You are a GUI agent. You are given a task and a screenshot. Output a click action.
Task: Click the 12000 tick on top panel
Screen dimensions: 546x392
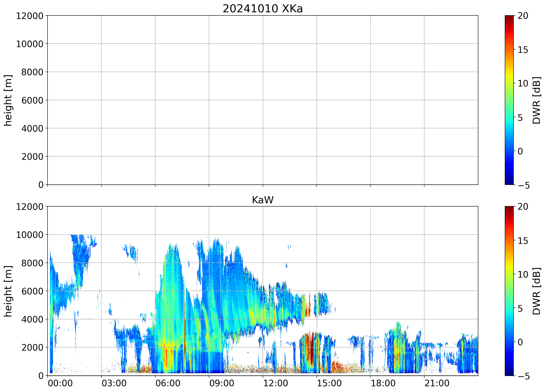pos(30,16)
